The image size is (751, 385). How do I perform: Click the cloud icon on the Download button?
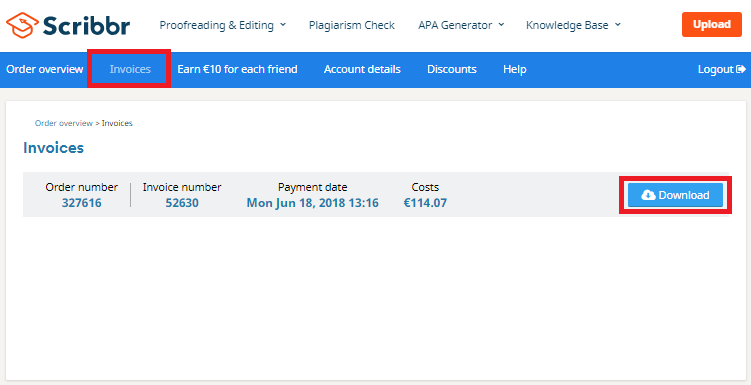(x=649, y=195)
